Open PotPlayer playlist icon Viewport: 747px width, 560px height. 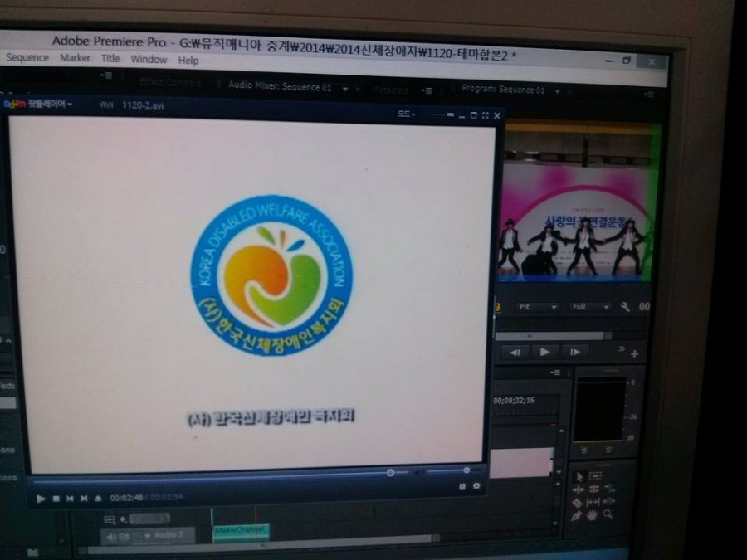tap(462, 487)
